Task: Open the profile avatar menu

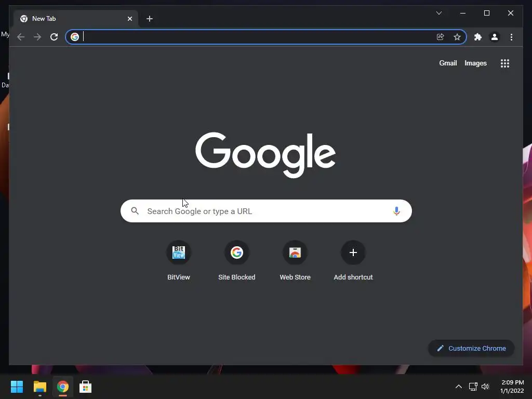Action: 495,37
